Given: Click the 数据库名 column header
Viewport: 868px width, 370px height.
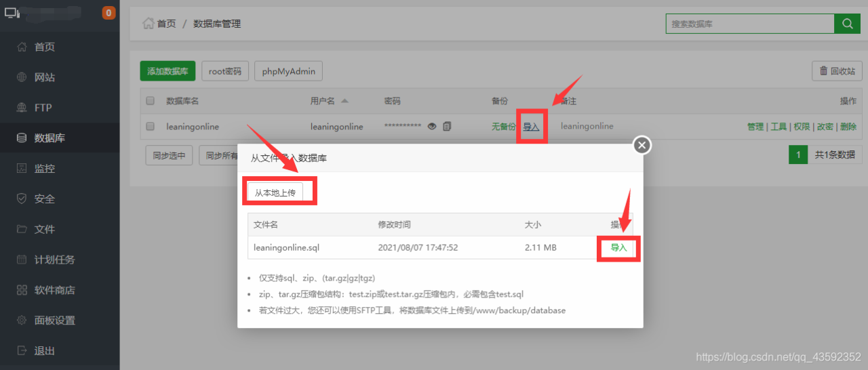Looking at the screenshot, I should pyautogui.click(x=182, y=101).
